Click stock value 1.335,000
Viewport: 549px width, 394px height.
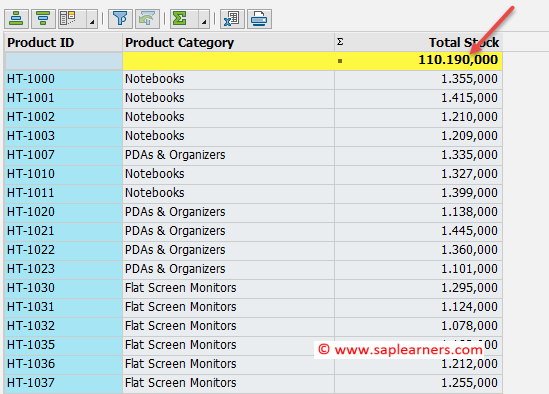click(x=469, y=155)
